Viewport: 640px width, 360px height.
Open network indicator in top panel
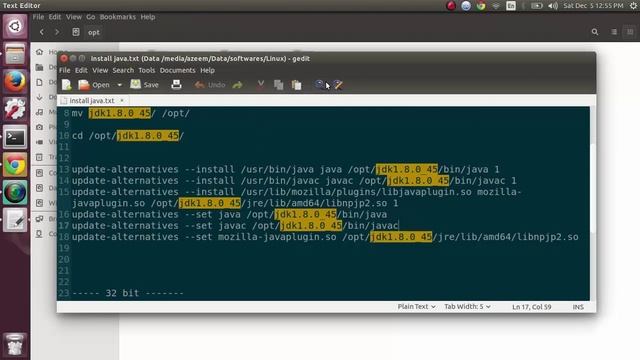pos(496,6)
